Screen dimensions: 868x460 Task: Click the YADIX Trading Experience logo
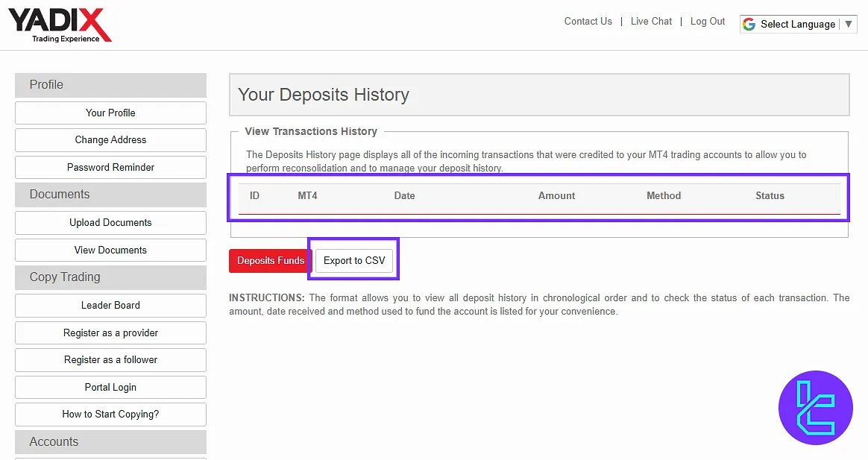[60, 25]
